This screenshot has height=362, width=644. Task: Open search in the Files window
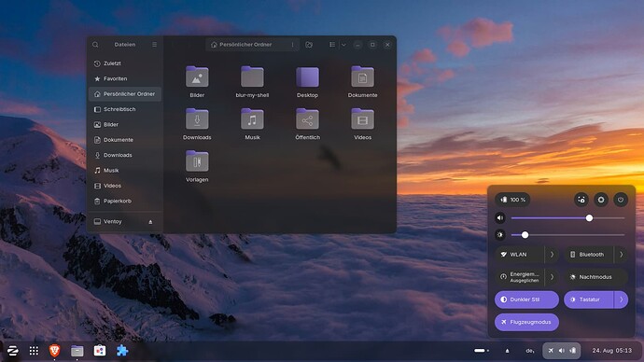(95, 45)
